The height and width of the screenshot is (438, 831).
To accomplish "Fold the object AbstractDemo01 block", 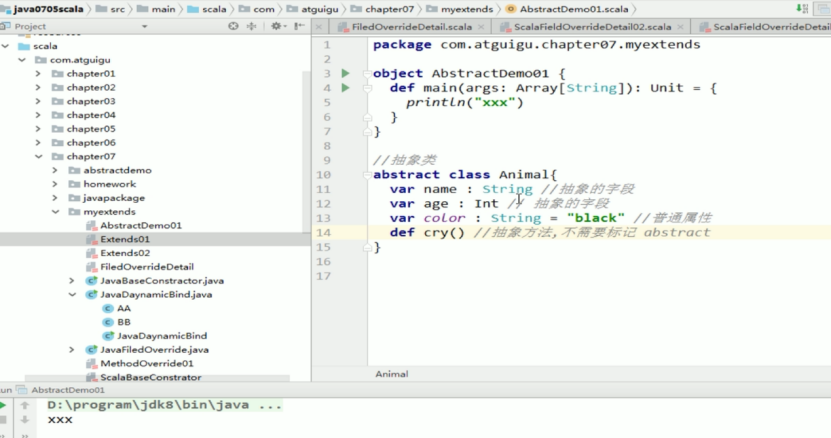I will coord(367,74).
